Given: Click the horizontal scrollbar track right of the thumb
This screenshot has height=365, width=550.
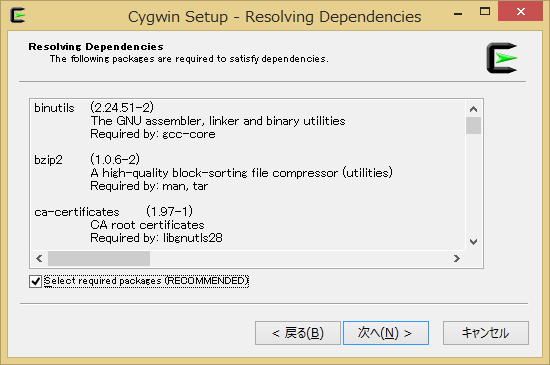Looking at the screenshot, I should [300, 258].
